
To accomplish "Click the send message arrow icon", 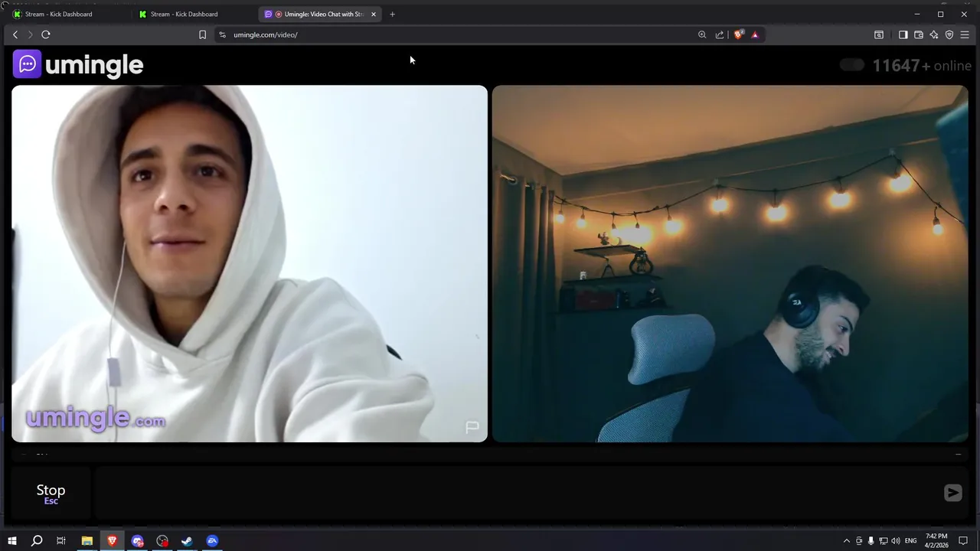I will (952, 493).
